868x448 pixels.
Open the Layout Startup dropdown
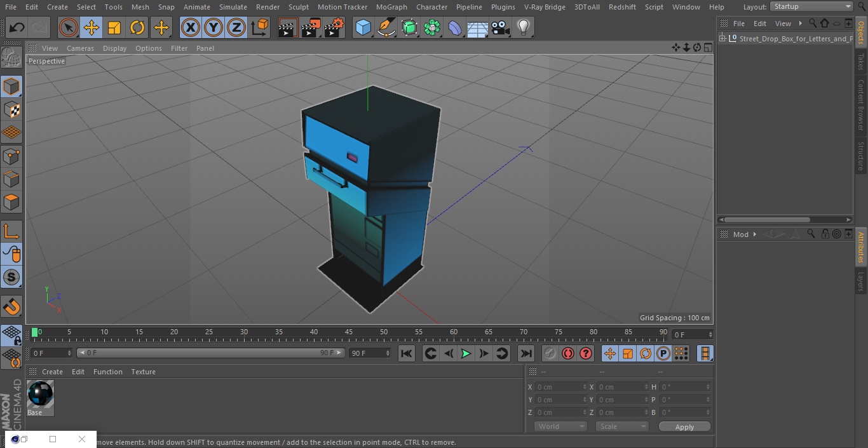point(812,6)
